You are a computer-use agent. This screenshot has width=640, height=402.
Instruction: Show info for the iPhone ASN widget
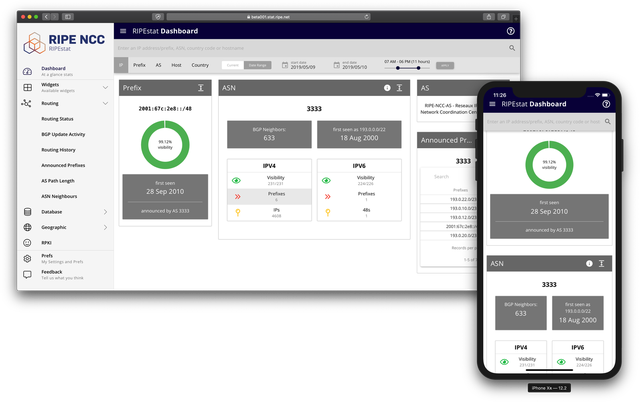pyautogui.click(x=589, y=264)
